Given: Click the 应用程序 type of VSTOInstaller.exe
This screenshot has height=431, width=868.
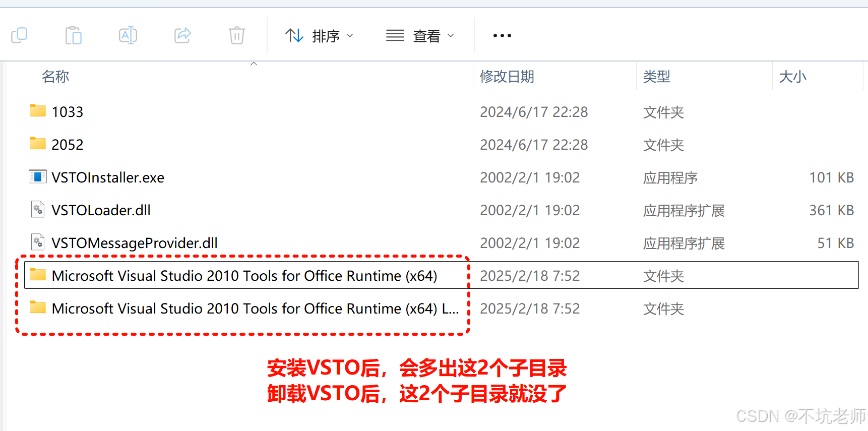Looking at the screenshot, I should click(x=670, y=177).
